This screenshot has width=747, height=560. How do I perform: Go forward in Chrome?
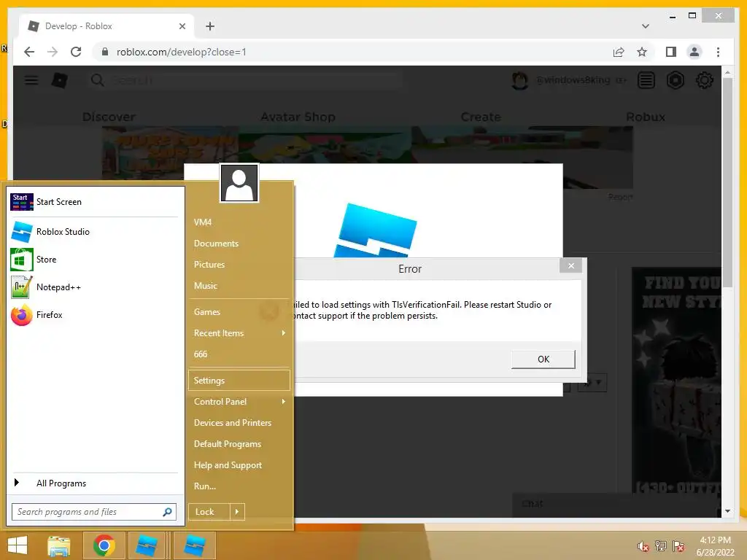[53, 52]
